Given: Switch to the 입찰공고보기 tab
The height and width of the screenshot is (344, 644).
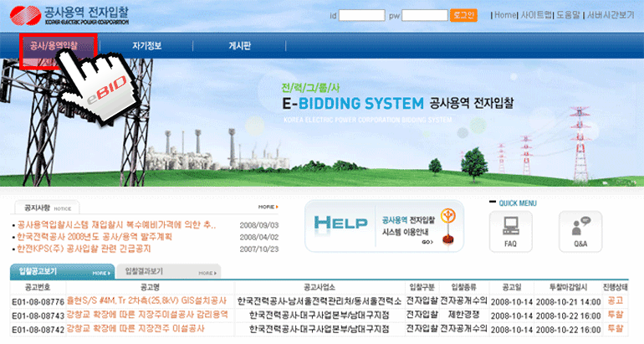Looking at the screenshot, I should click(62, 271).
